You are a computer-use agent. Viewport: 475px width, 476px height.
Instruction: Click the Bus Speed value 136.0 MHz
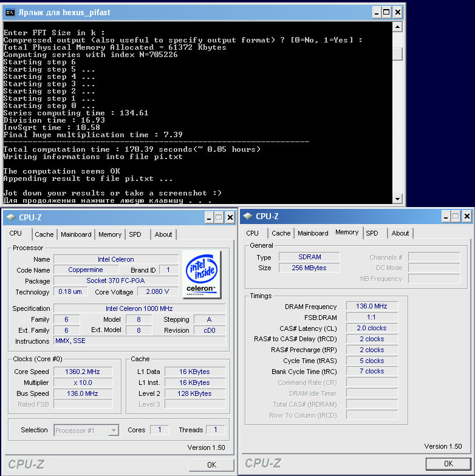click(83, 393)
